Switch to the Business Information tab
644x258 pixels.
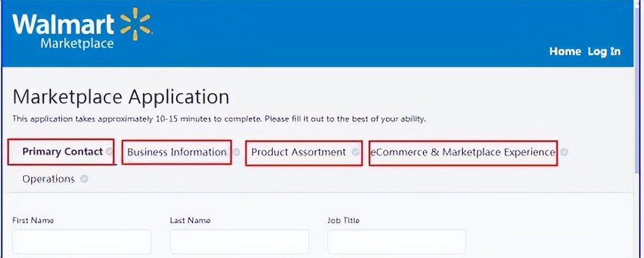tap(177, 152)
